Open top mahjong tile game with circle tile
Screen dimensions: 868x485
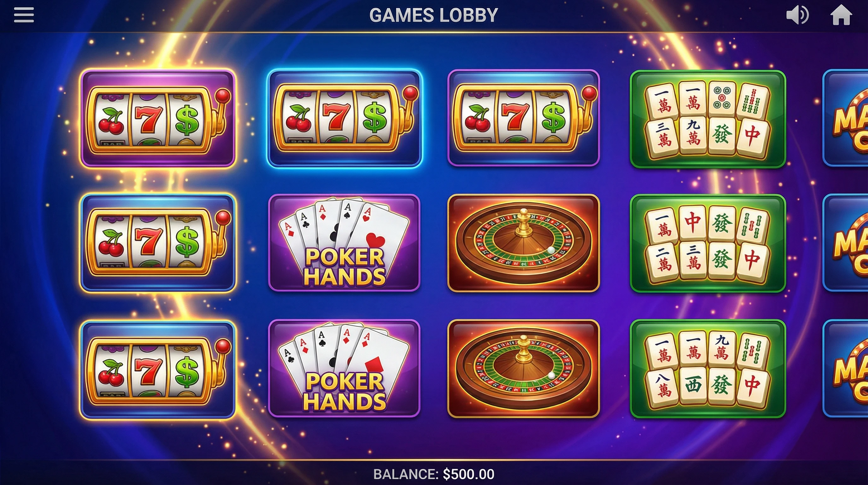707,119
